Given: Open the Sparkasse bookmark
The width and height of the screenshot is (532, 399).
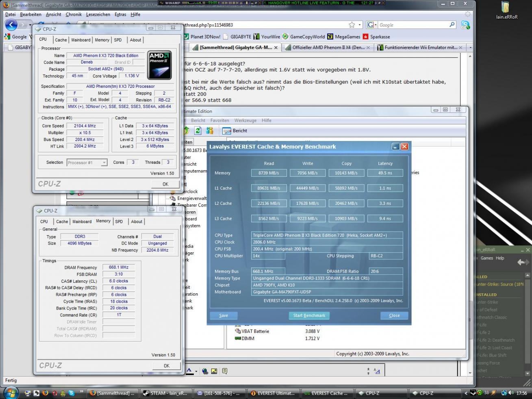Looking at the screenshot, I should click(376, 37).
